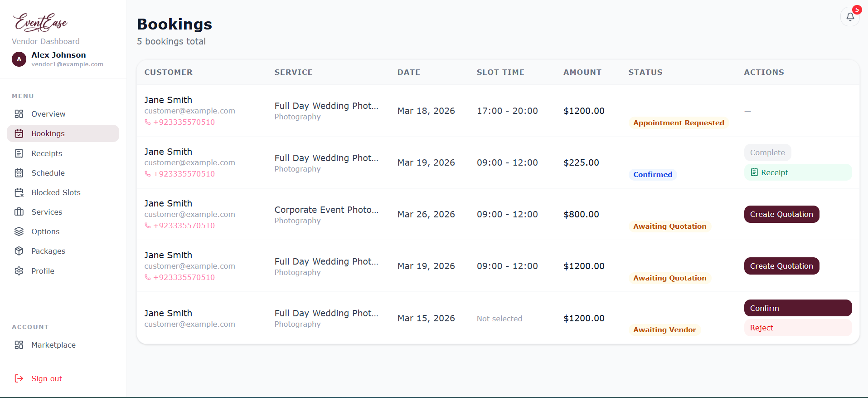Click the Alex Johnson avatar circle

pos(19,59)
